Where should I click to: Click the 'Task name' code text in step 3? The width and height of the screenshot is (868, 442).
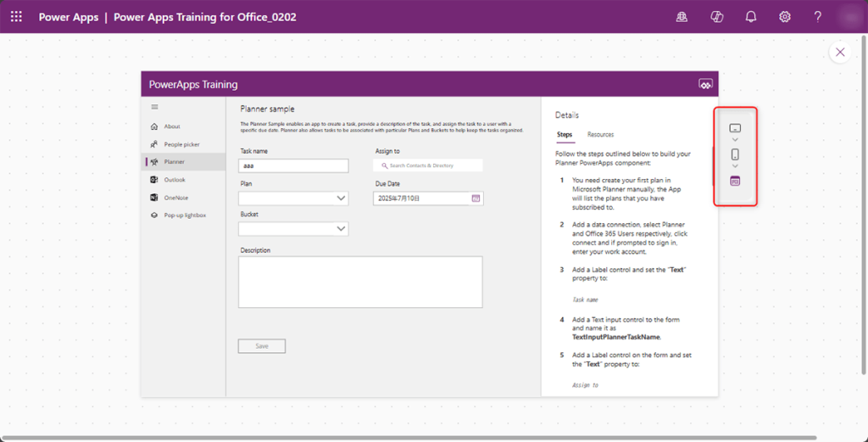[585, 299]
